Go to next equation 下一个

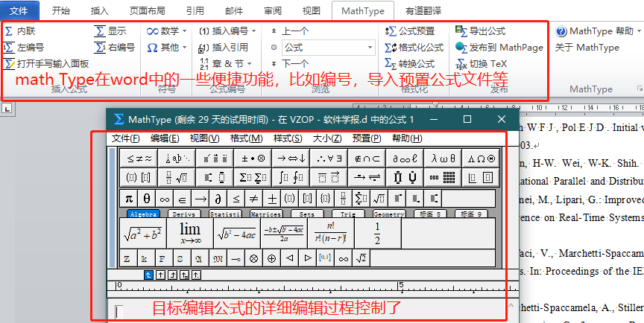click(289, 64)
